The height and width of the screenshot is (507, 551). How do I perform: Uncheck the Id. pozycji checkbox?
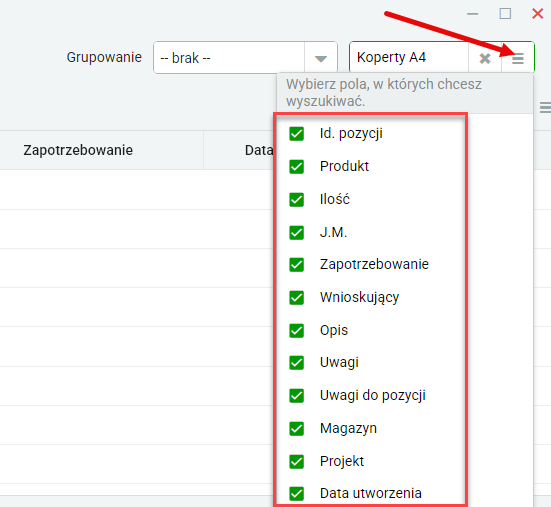297,134
